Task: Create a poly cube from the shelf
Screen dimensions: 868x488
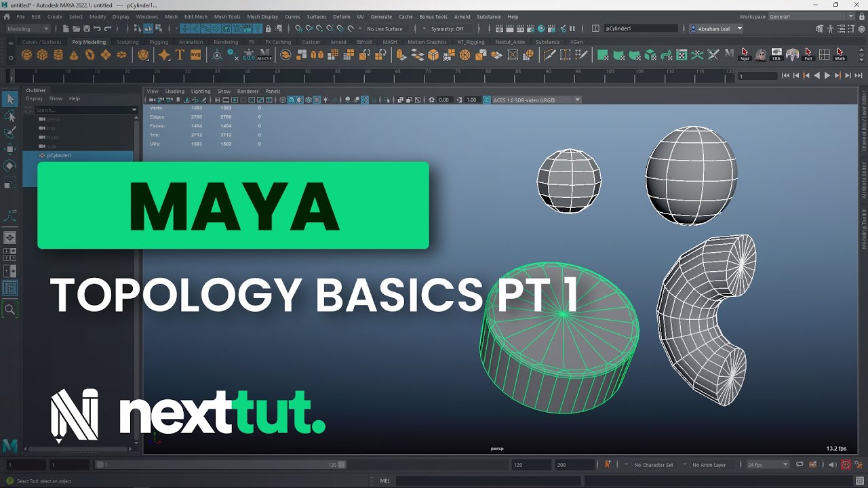Action: [43, 55]
